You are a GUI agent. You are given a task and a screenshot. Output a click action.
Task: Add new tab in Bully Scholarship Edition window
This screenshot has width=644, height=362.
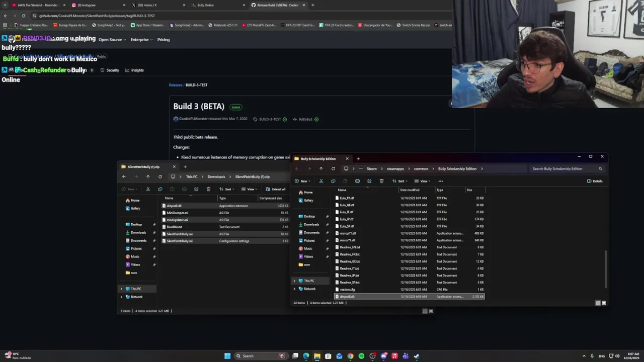[358, 159]
